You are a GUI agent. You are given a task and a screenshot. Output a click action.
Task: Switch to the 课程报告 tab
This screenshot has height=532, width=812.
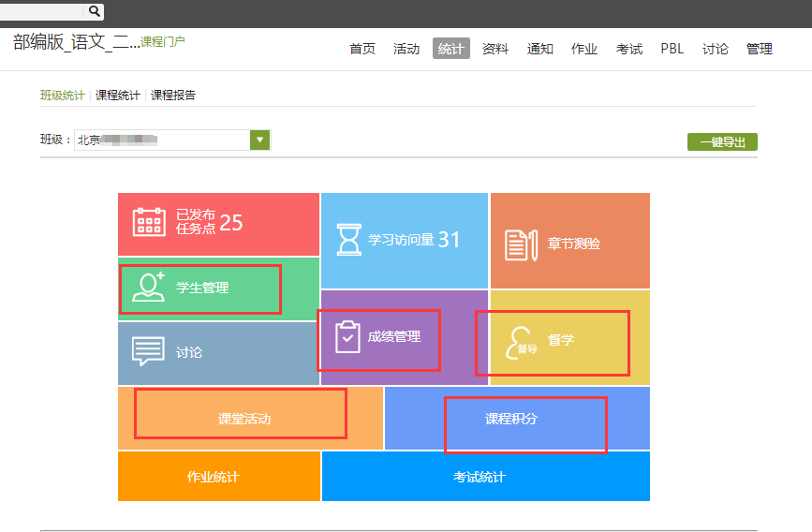click(x=173, y=96)
